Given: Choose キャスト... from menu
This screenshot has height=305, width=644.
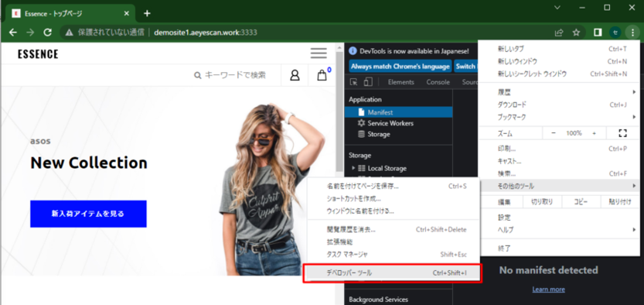Looking at the screenshot, I should pos(559,161).
